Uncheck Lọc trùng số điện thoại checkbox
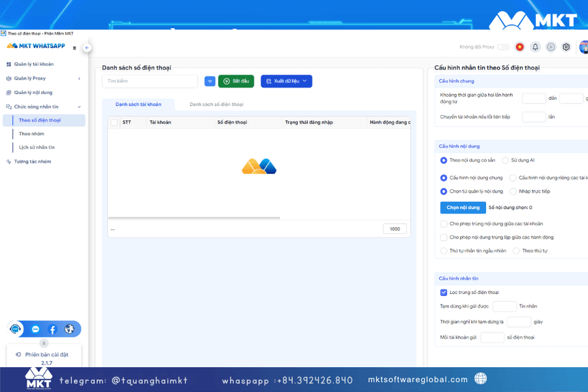 [x=444, y=292]
